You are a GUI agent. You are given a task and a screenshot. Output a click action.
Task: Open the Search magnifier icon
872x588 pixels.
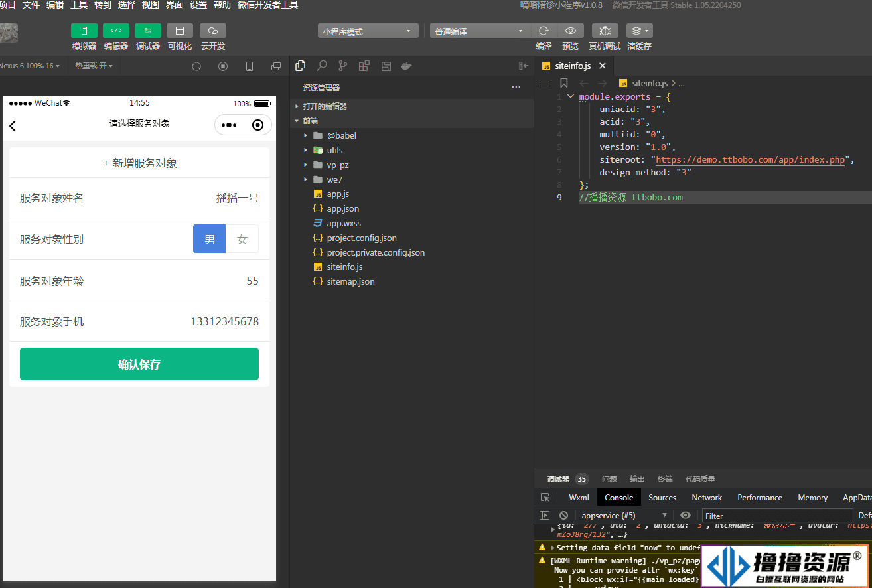[x=322, y=66]
